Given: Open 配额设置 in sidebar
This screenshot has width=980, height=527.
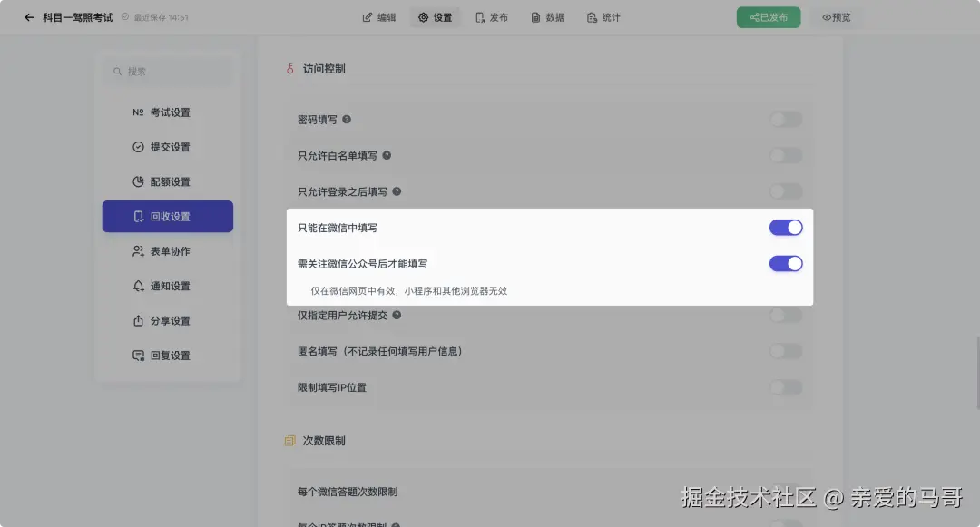Looking at the screenshot, I should coord(168,181).
